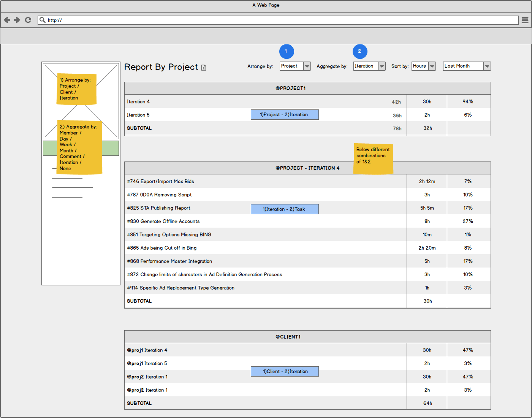532x418 pixels.
Task: Reload the page with the refresh icon
Action: [x=28, y=20]
